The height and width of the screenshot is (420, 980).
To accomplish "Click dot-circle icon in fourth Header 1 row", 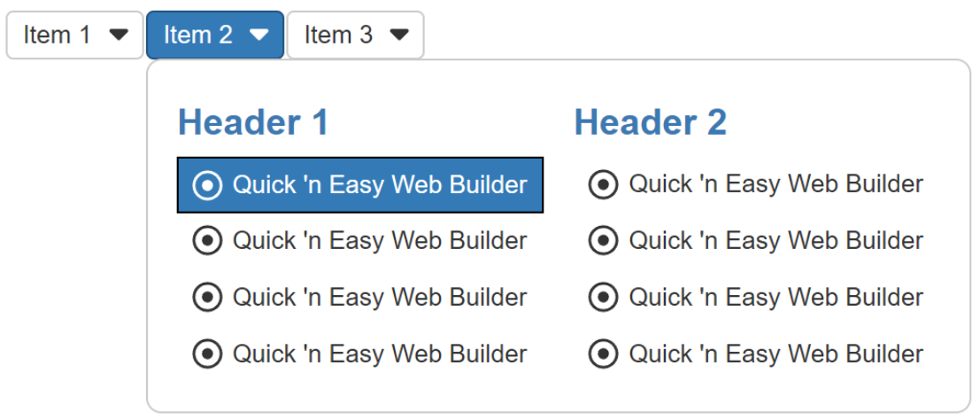I will [207, 354].
